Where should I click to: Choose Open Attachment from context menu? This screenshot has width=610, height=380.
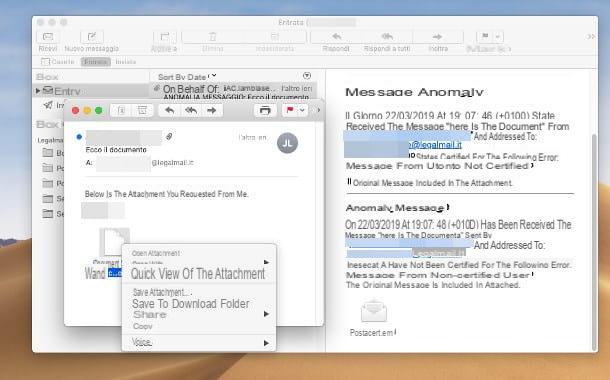156,253
